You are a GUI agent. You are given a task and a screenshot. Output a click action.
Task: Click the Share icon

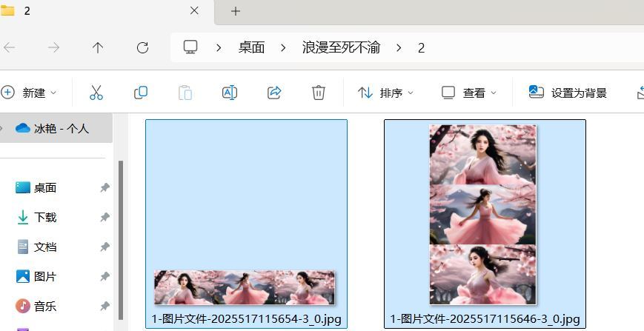(x=274, y=93)
